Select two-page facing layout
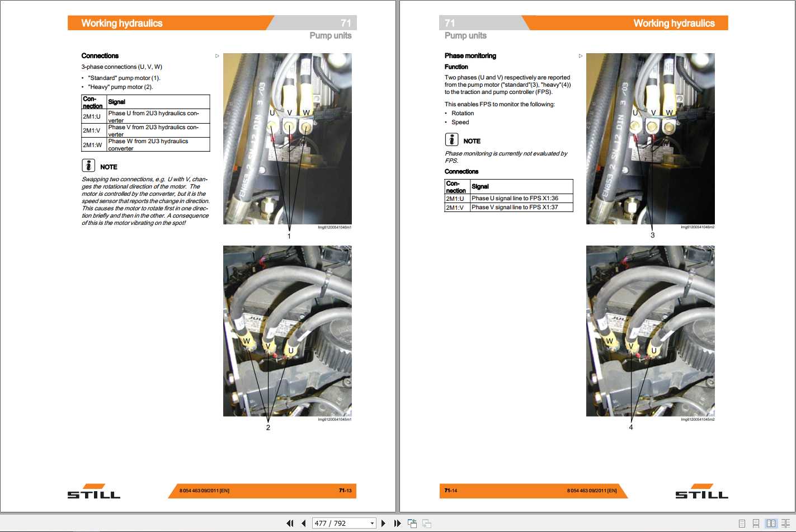This screenshot has height=532, width=796. click(x=771, y=524)
